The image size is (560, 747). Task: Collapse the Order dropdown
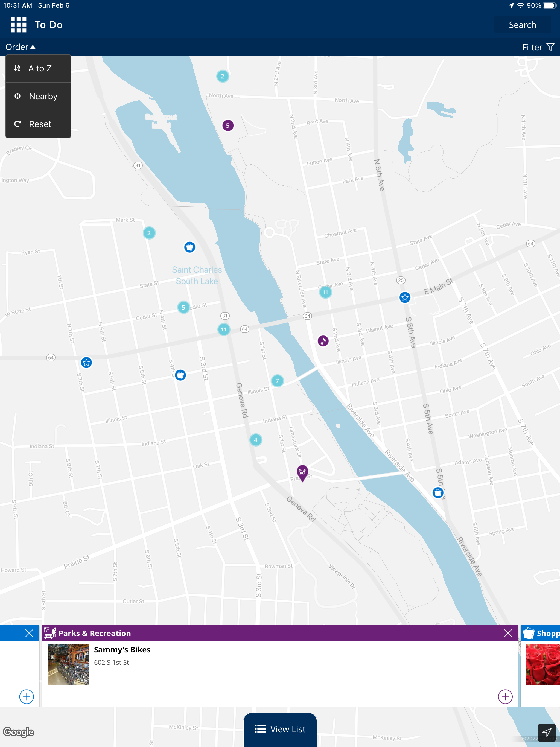click(21, 47)
